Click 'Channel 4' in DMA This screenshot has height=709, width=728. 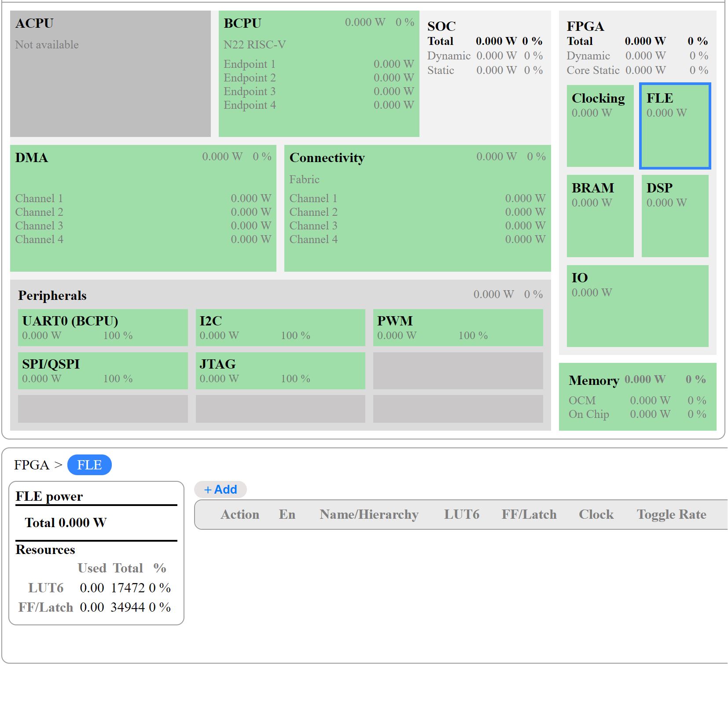tap(39, 239)
